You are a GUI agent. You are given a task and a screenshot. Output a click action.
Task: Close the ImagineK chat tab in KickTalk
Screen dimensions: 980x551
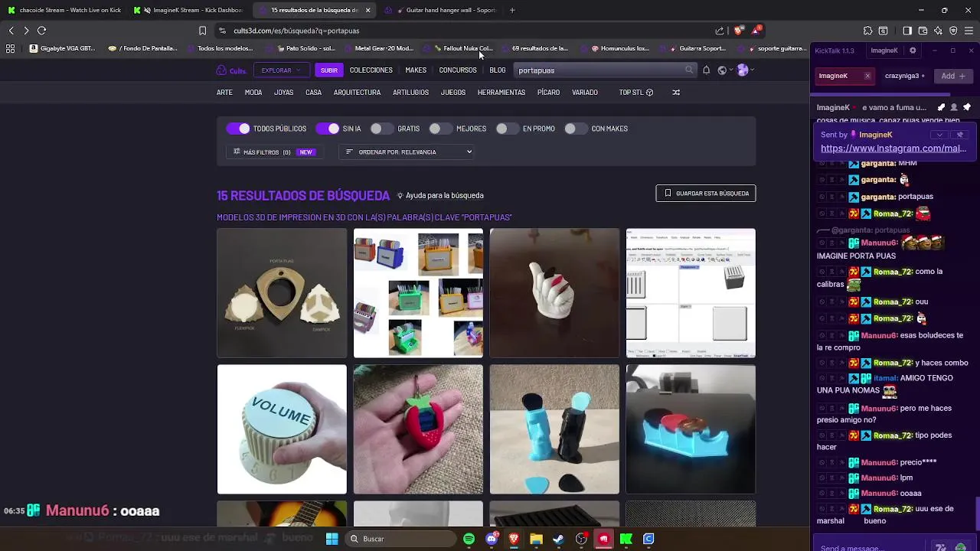(867, 76)
